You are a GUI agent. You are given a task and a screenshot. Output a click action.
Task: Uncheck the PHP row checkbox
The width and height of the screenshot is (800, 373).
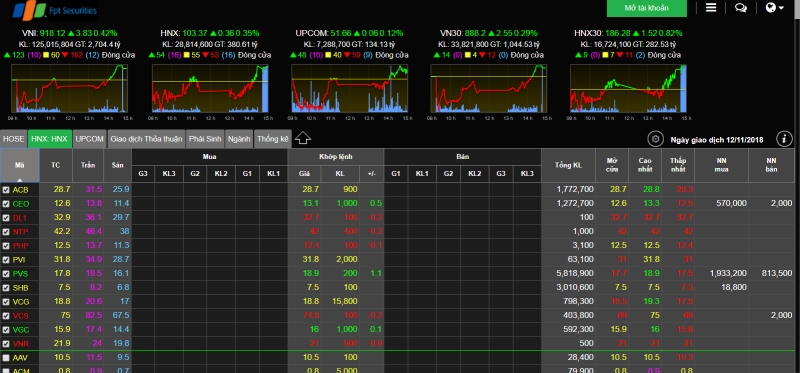6,246
